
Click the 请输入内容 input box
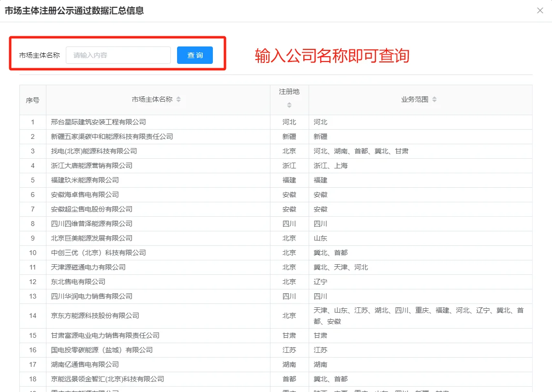pyautogui.click(x=118, y=55)
